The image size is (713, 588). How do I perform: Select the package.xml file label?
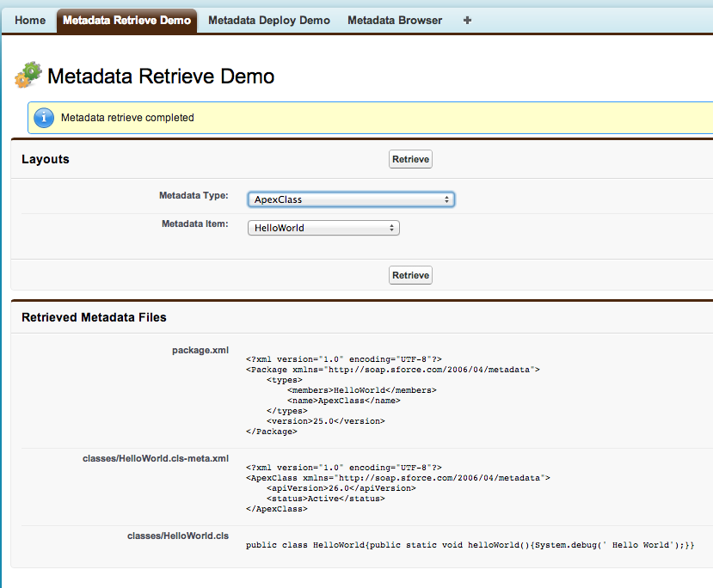coord(200,350)
